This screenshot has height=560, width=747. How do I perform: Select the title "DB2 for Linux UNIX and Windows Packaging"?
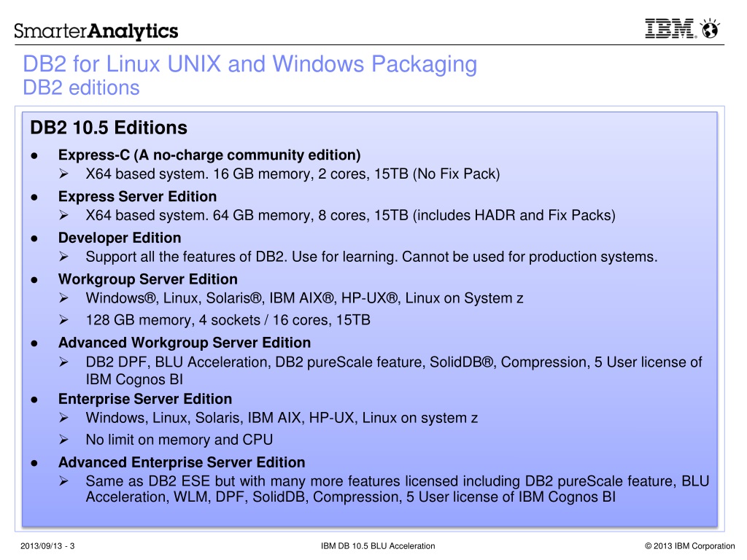pyautogui.click(x=250, y=65)
